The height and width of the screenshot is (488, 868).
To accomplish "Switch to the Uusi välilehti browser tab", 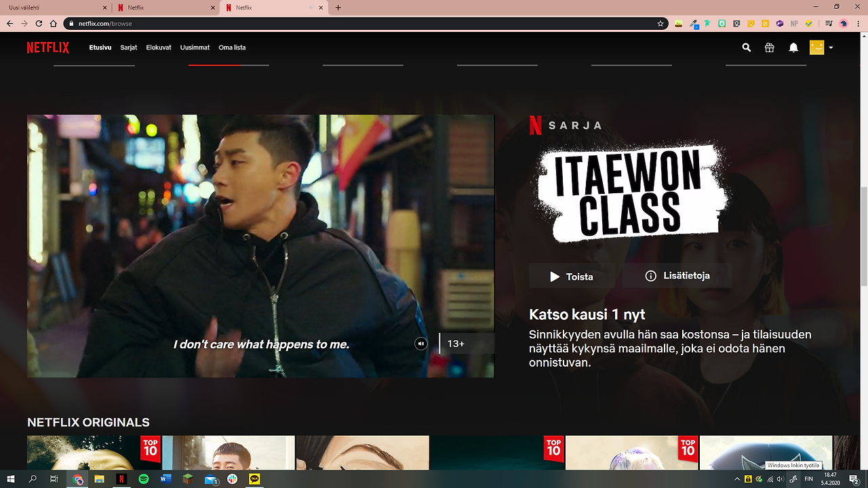I will tap(55, 7).
